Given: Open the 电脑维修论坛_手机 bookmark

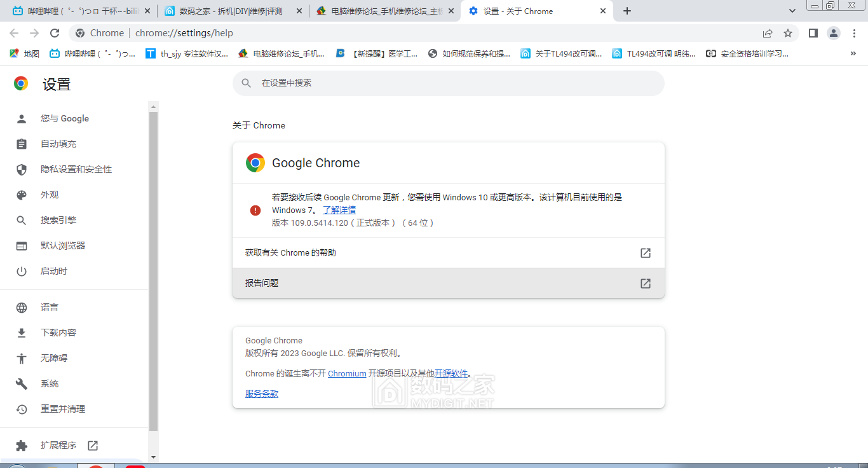Looking at the screenshot, I should point(281,54).
